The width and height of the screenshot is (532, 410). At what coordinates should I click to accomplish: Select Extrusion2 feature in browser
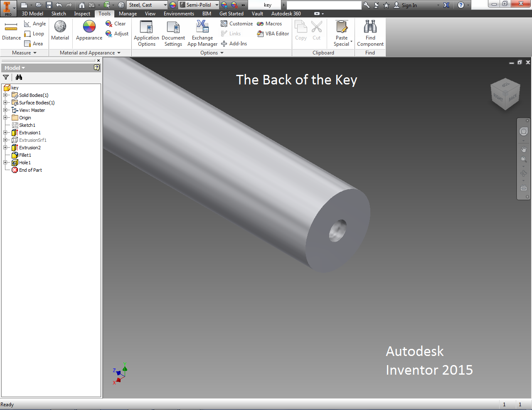point(30,148)
